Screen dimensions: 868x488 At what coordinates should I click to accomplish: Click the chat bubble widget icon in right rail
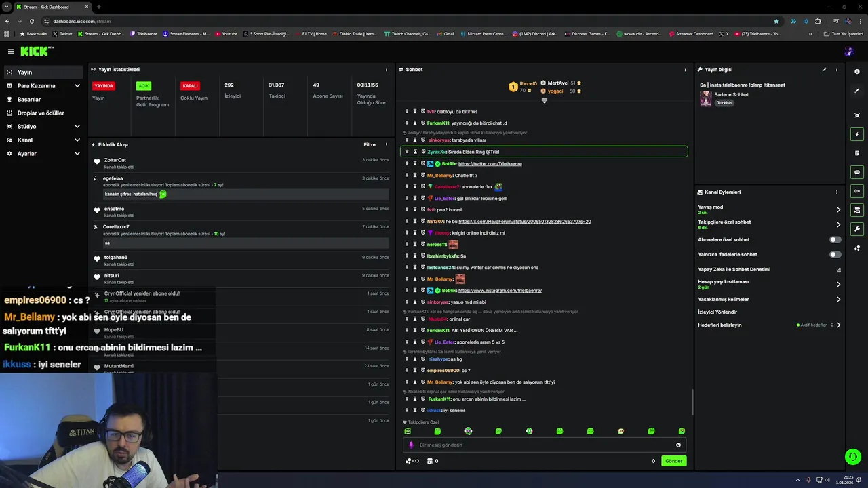857,172
